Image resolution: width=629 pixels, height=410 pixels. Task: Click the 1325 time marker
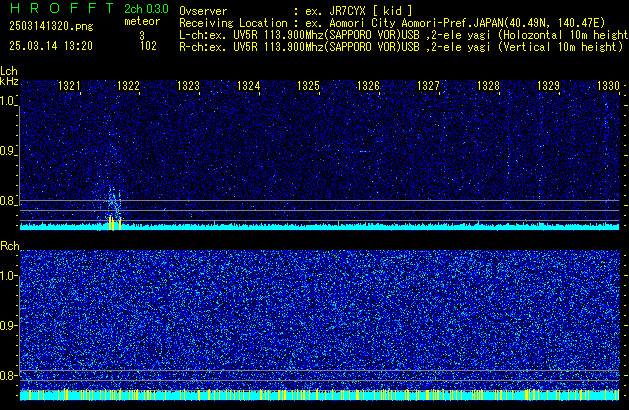[308, 86]
